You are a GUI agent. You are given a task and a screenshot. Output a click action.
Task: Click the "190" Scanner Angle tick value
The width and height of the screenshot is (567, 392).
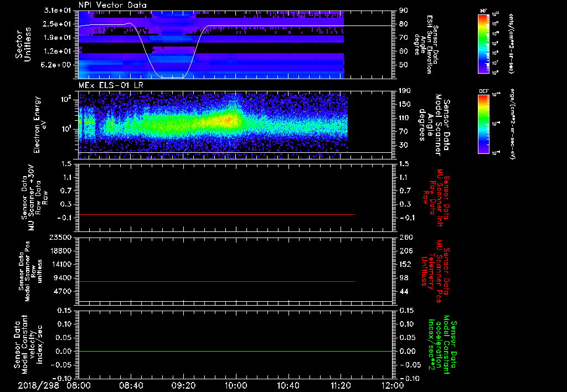(405, 91)
